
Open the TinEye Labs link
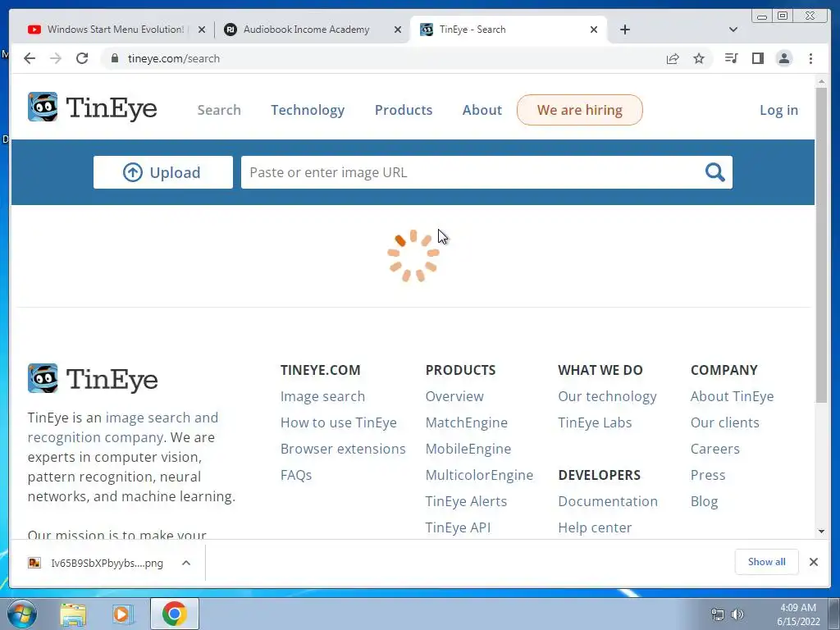click(x=595, y=422)
